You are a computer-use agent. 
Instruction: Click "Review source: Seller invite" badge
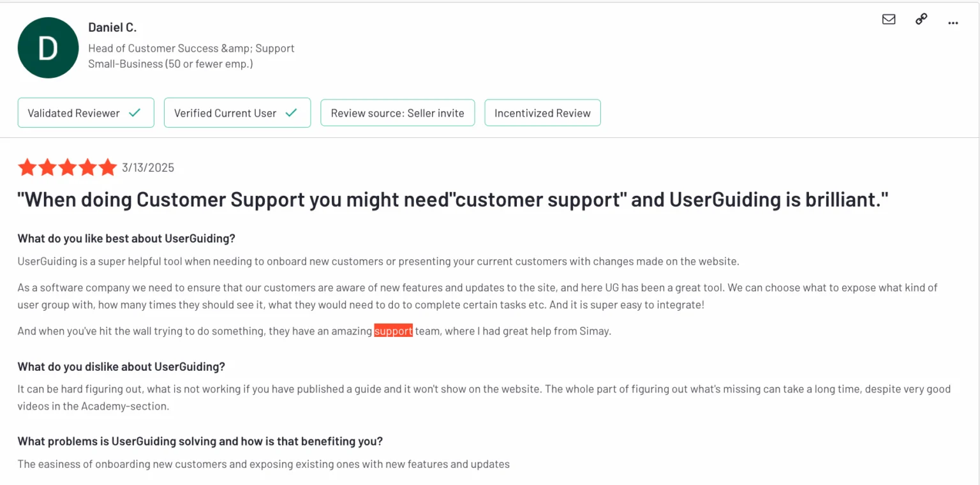pyautogui.click(x=397, y=113)
